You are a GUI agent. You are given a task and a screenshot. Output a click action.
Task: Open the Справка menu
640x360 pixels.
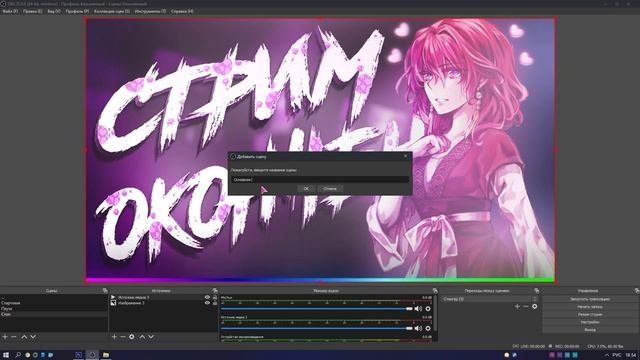click(182, 11)
